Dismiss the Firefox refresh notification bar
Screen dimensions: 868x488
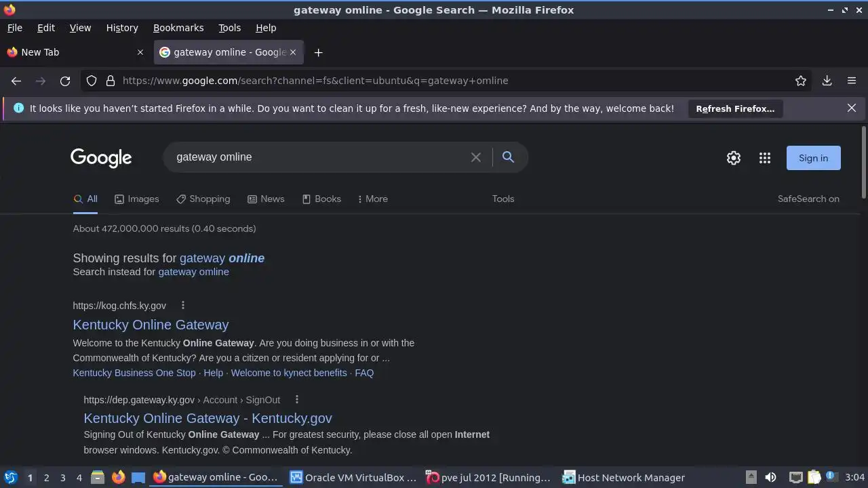(852, 108)
